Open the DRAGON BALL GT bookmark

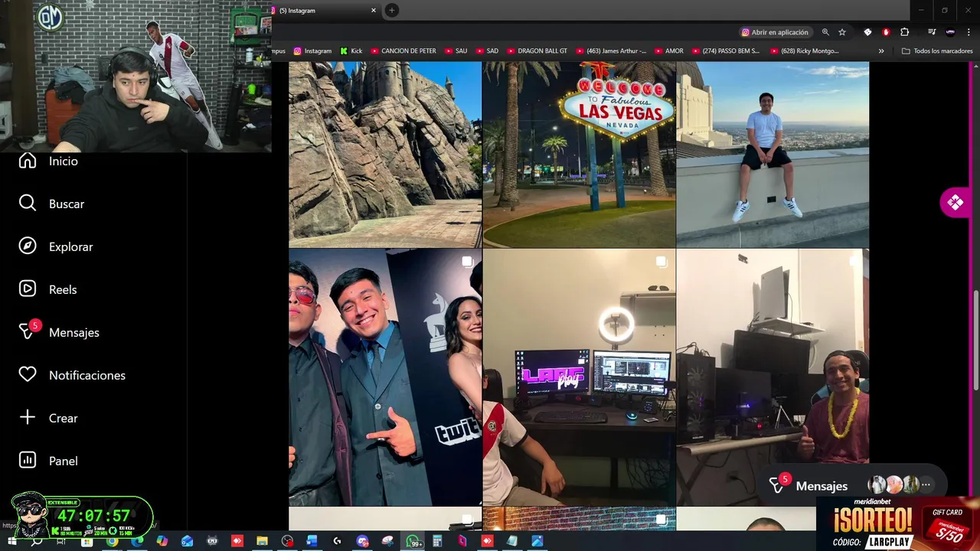pos(537,51)
